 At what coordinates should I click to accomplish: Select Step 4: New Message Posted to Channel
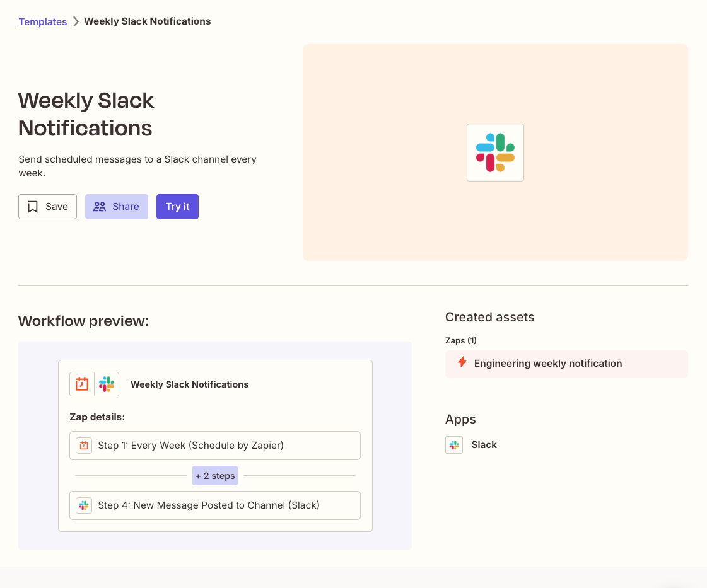(214, 505)
